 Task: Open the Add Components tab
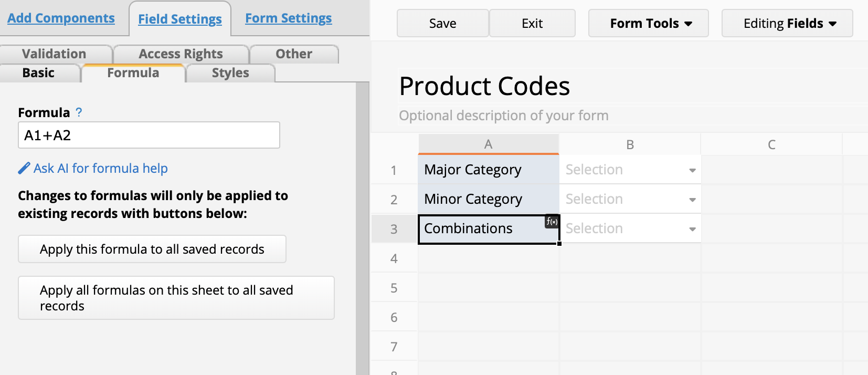tap(61, 18)
